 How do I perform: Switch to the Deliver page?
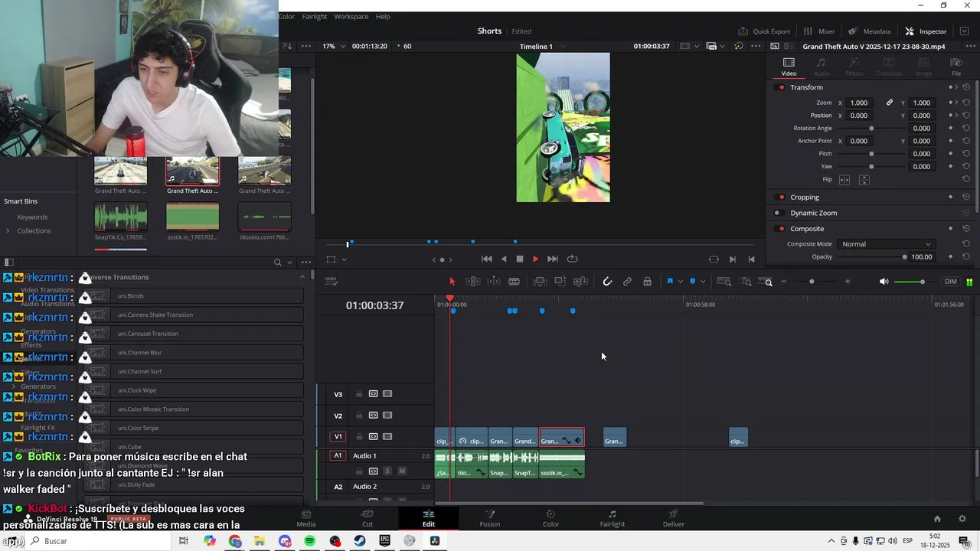coord(673,518)
